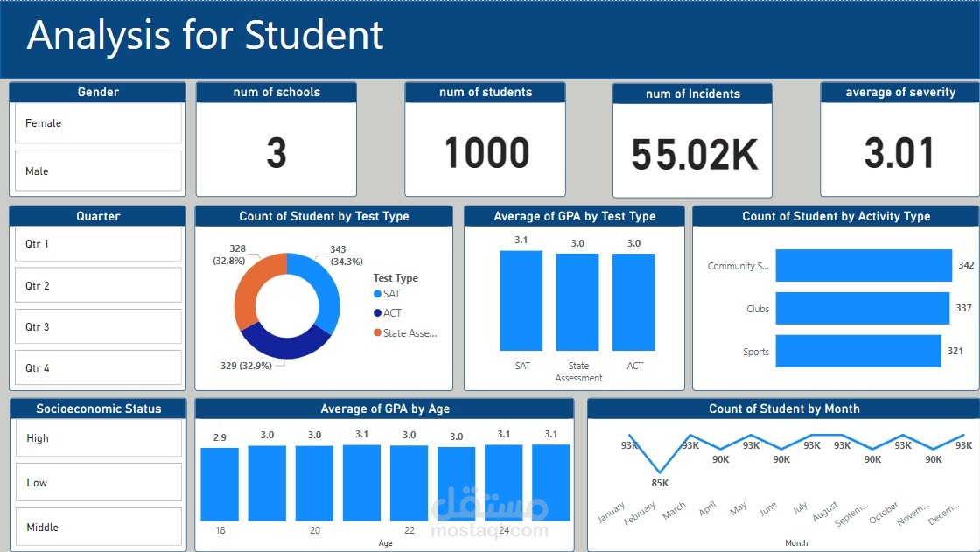Select Female in the Gender slicer

tap(98, 123)
